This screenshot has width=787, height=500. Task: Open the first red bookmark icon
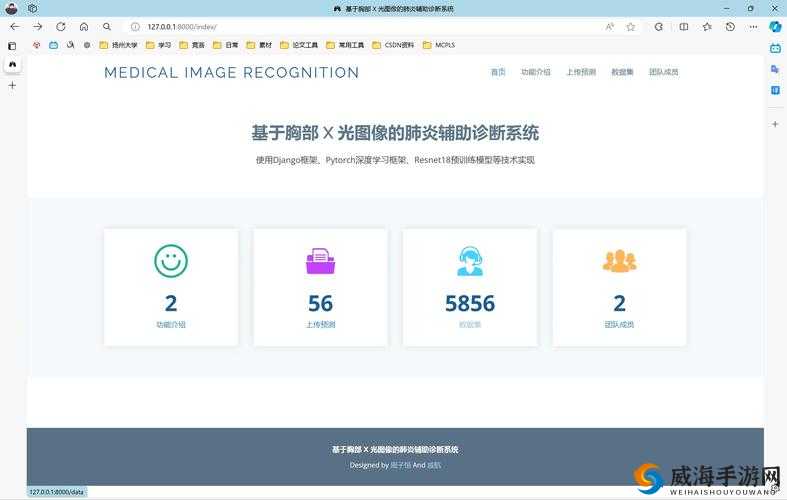point(36,45)
